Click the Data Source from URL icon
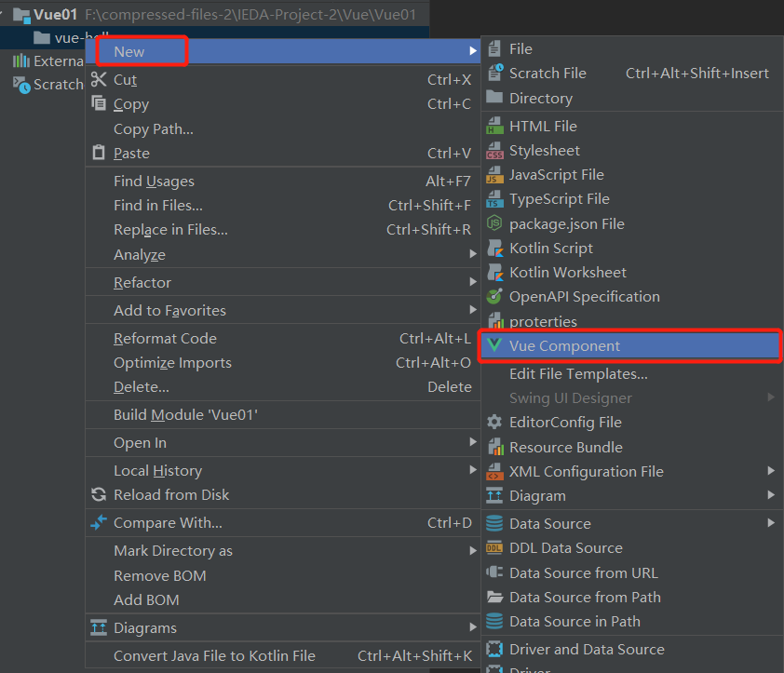Image resolution: width=784 pixels, height=673 pixels. 494,572
